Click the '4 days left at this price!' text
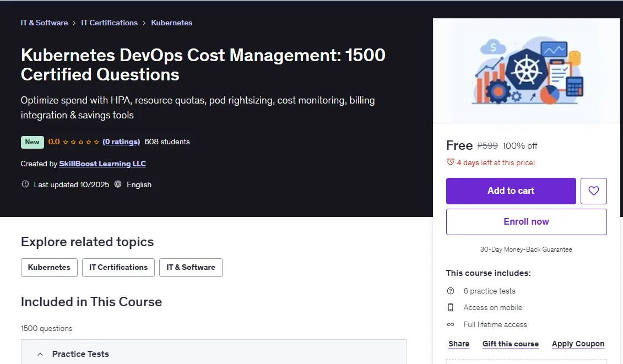Image resolution: width=623 pixels, height=364 pixels. click(x=496, y=162)
